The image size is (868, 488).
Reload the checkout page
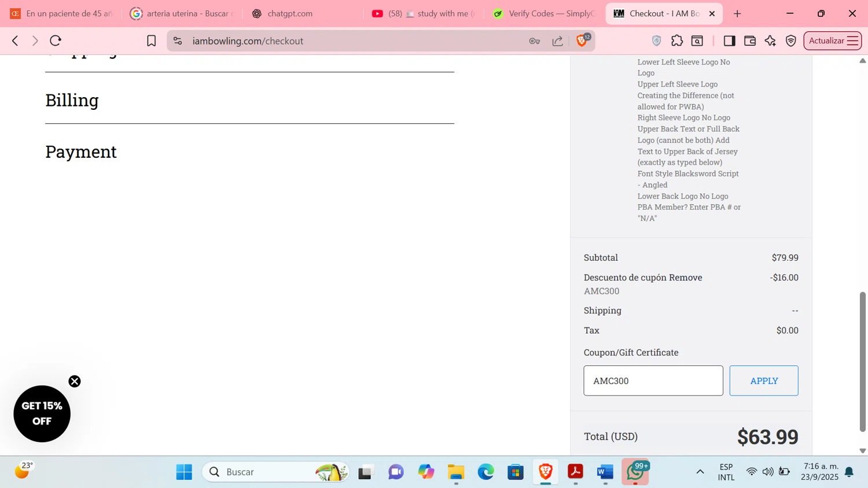point(56,41)
